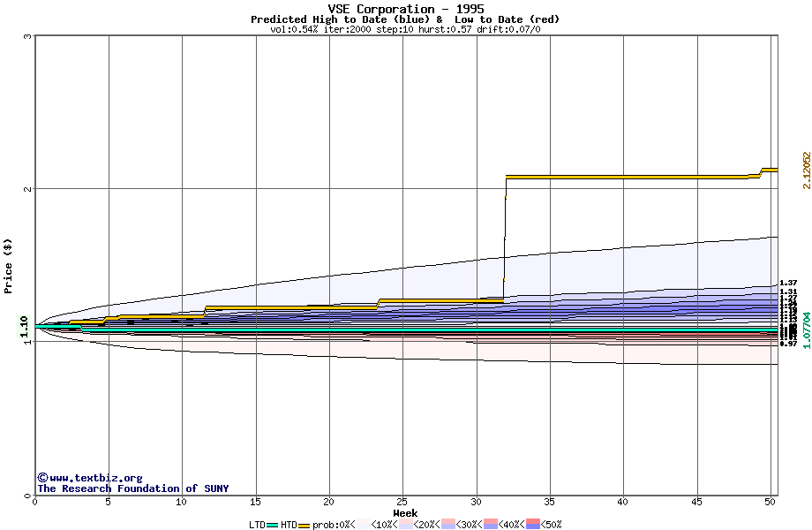The width and height of the screenshot is (812, 530).
Task: Click the chart title 'VSE Corporation - 1995'
Action: 406,9
